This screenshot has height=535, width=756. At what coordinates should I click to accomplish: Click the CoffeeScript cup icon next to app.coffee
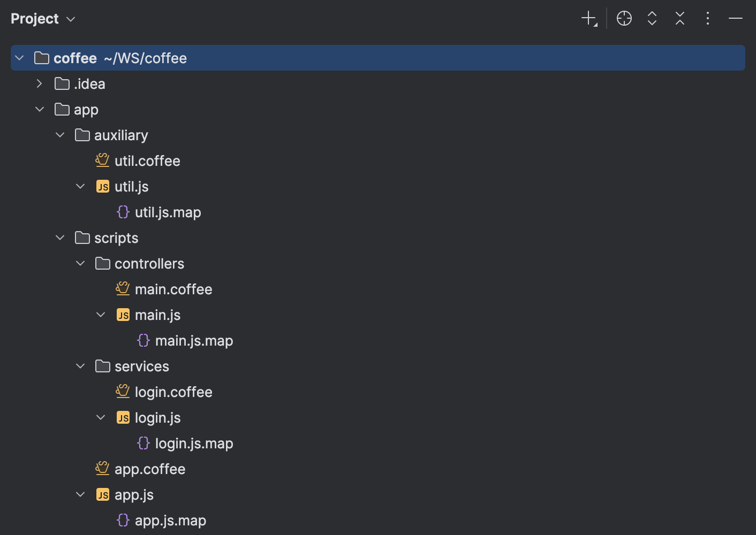(x=102, y=468)
